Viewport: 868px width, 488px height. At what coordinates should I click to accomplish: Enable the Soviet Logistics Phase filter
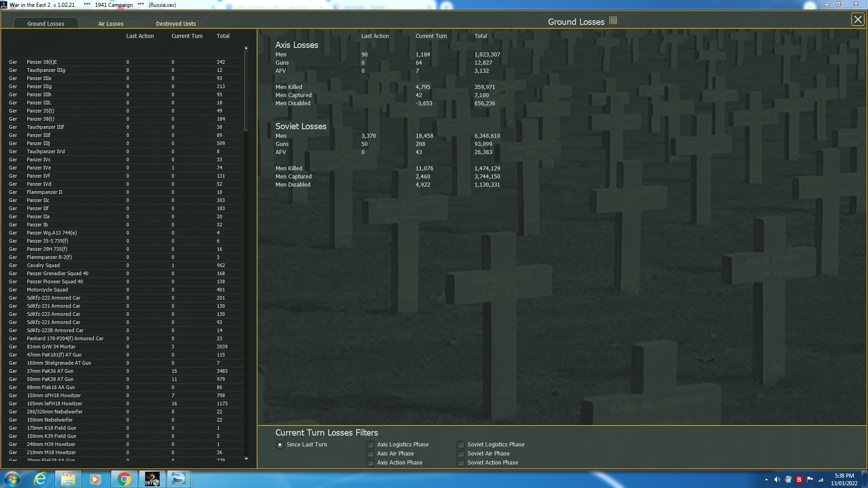tap(461, 445)
